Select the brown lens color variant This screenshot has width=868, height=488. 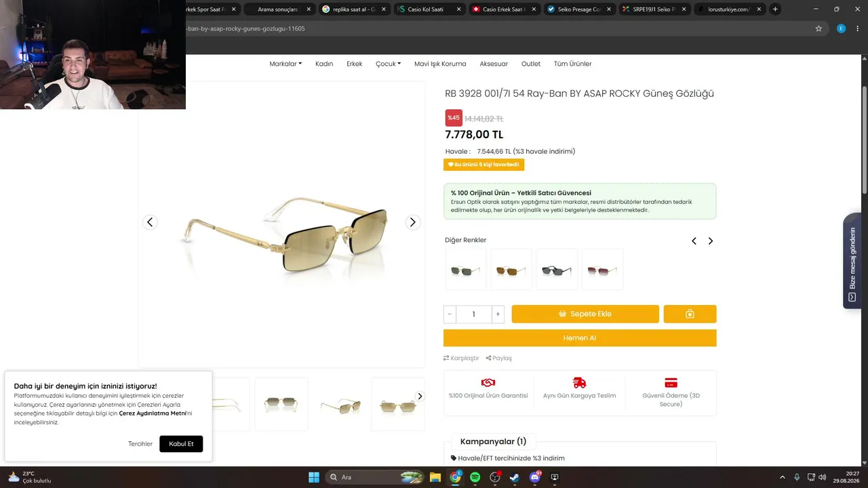pos(511,270)
